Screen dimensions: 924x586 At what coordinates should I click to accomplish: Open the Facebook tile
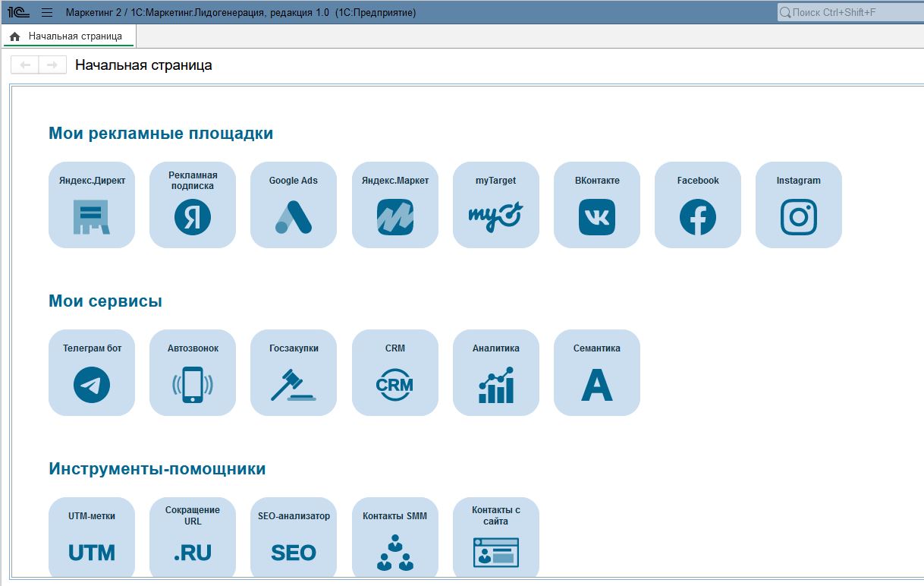pos(698,205)
